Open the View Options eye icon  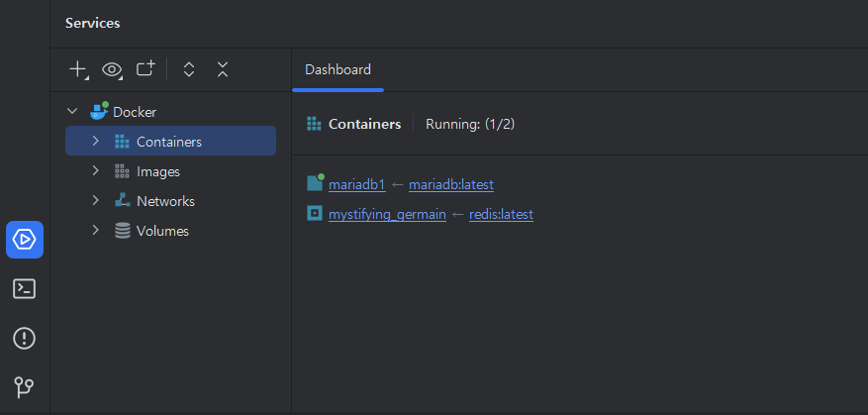[x=112, y=69]
